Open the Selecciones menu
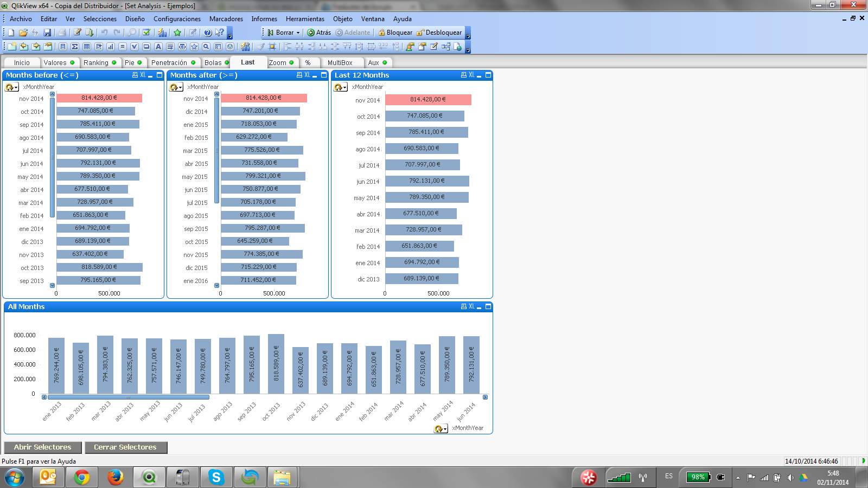Screen dimensions: 868x488 (100, 19)
